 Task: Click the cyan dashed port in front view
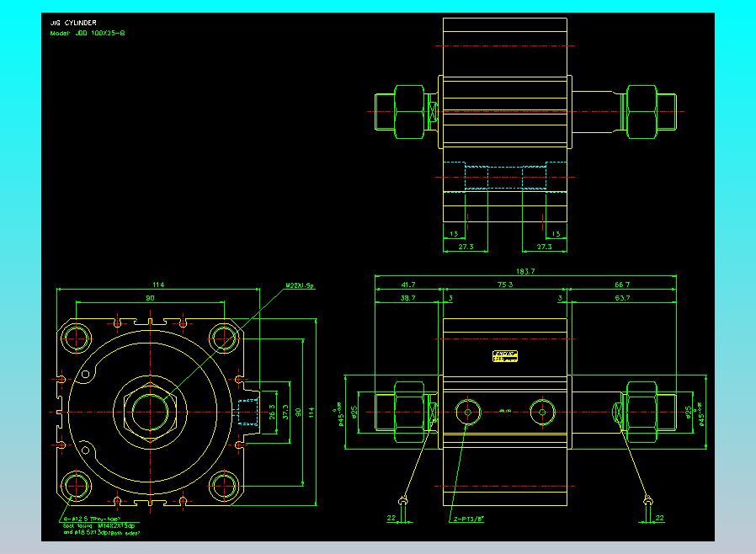pos(248,412)
